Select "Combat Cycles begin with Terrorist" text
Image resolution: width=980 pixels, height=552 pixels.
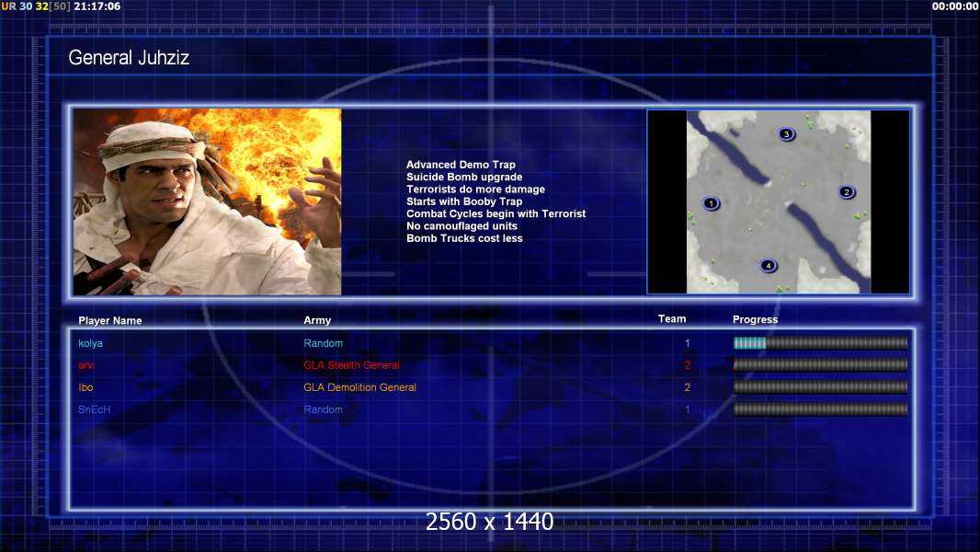click(x=496, y=213)
